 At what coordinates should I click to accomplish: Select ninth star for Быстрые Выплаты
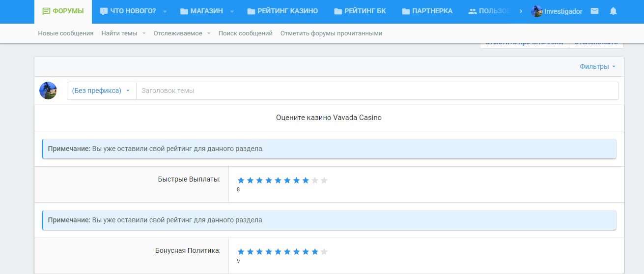point(315,181)
